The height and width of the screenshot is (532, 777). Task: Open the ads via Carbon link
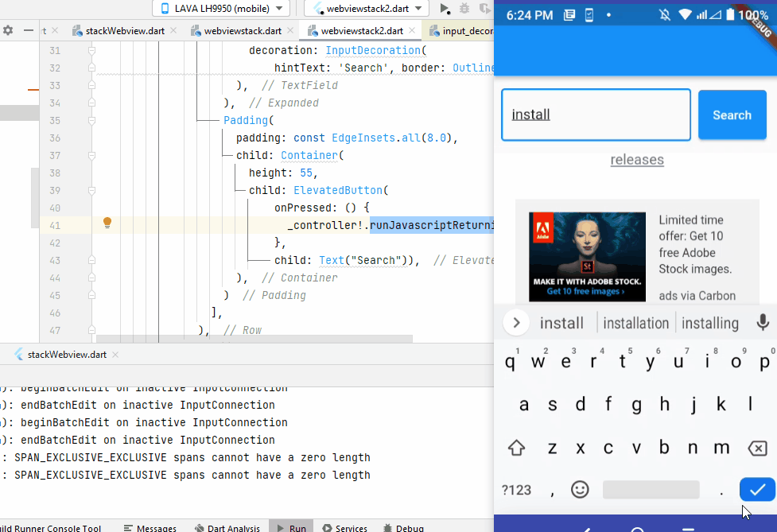pos(697,296)
